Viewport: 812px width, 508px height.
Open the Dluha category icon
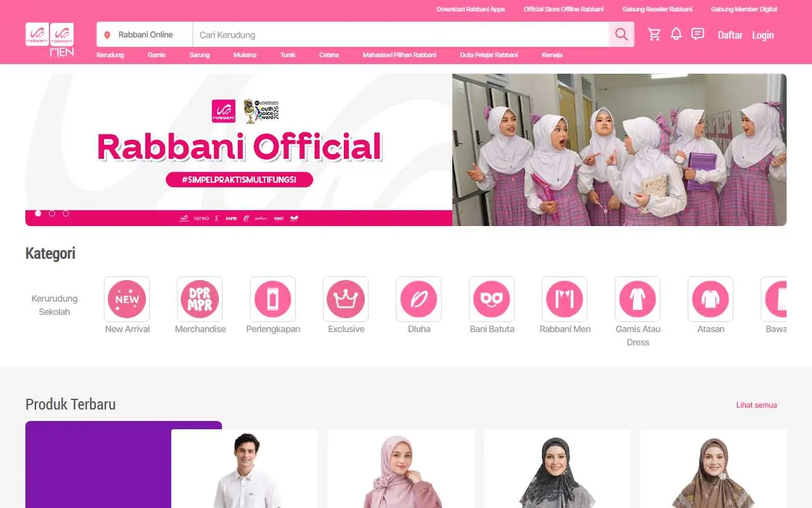(419, 299)
